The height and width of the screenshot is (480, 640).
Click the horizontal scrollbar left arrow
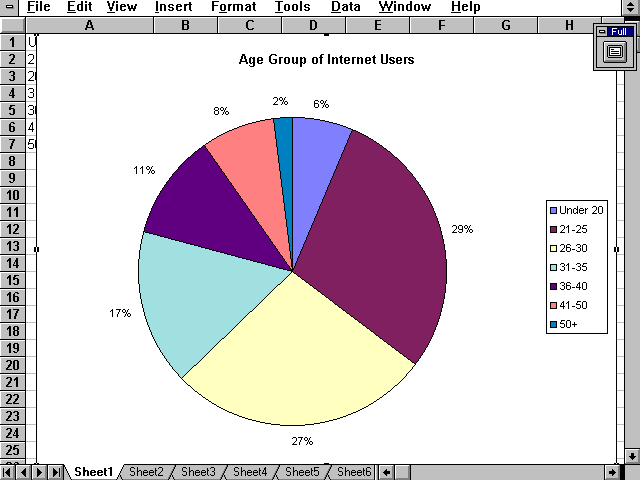click(x=386, y=472)
